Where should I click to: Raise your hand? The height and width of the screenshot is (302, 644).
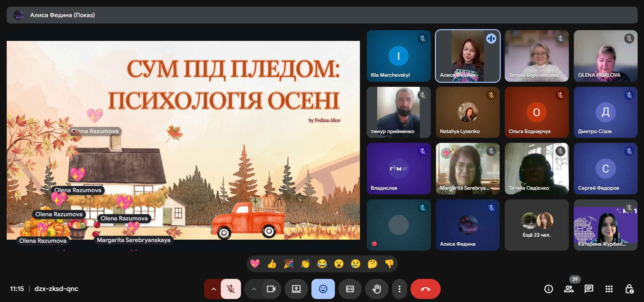click(x=377, y=289)
